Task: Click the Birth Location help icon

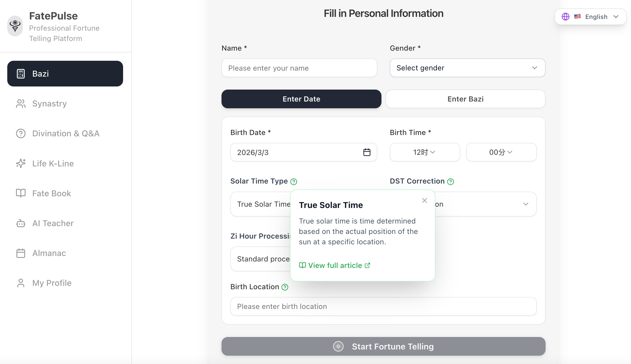Action: pyautogui.click(x=285, y=287)
